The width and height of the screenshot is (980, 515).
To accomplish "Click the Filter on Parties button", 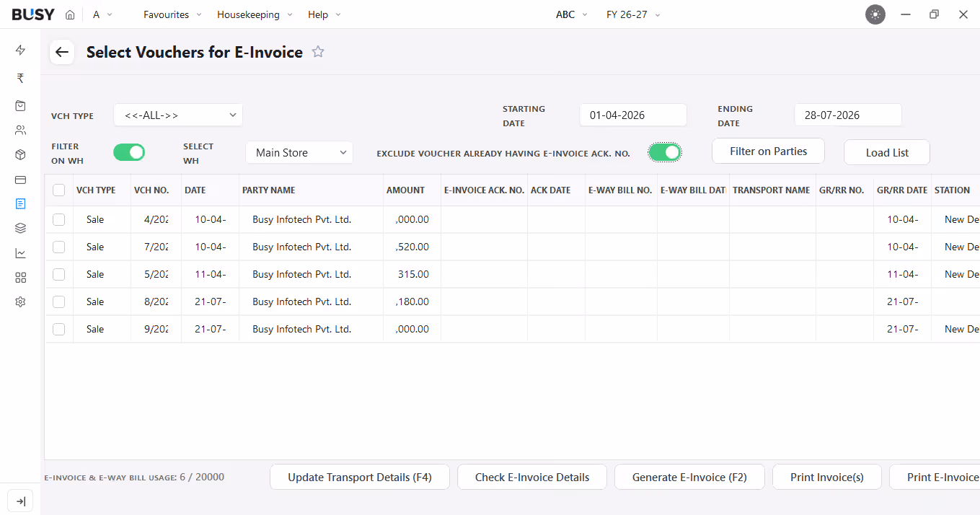I will 768,151.
